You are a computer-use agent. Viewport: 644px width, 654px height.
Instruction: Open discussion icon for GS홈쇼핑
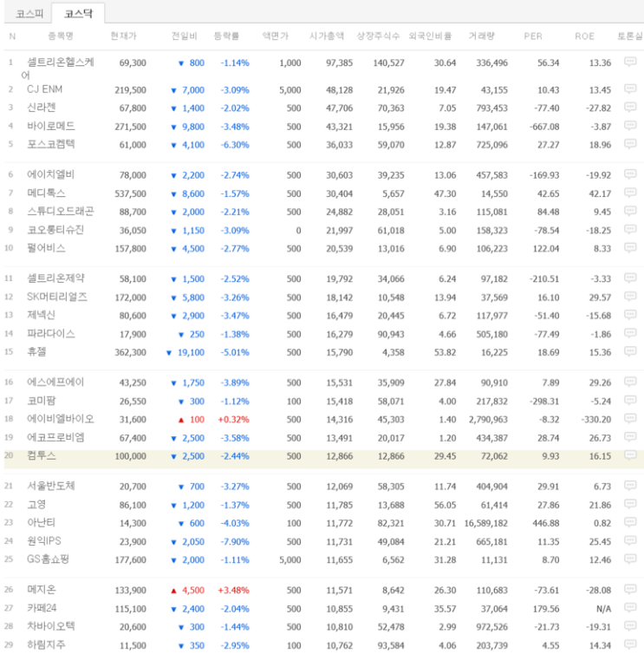630,559
